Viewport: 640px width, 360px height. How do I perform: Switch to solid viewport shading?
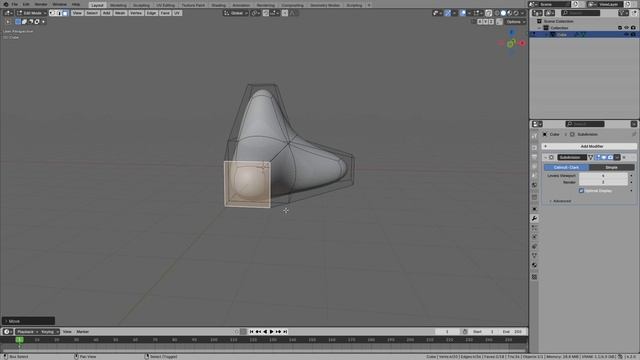pyautogui.click(x=503, y=13)
